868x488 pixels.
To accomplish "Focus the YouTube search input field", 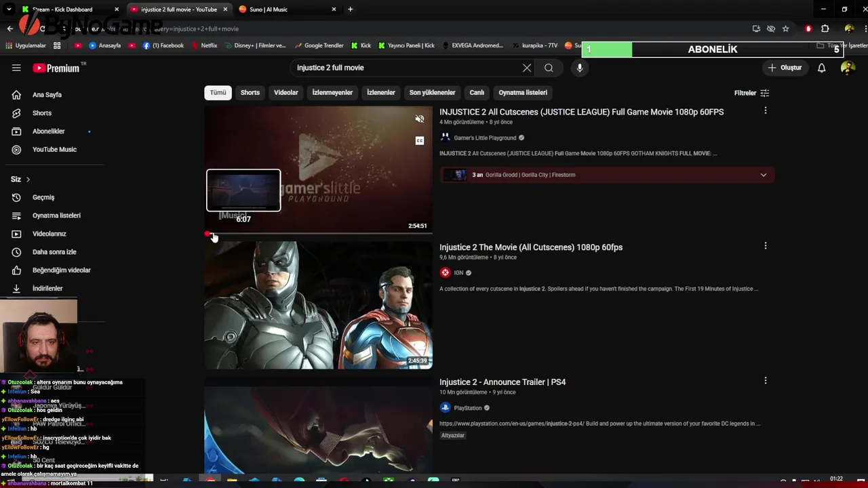I will tap(407, 68).
